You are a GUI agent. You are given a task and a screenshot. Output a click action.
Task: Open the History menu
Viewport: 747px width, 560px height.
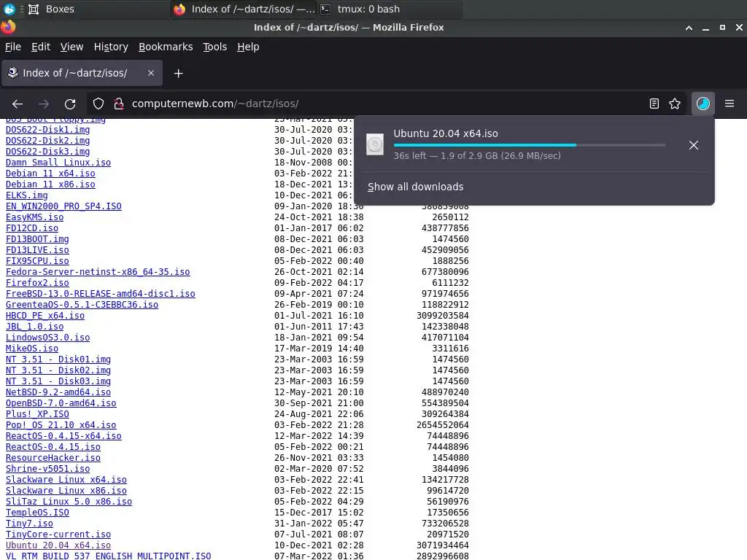point(111,47)
